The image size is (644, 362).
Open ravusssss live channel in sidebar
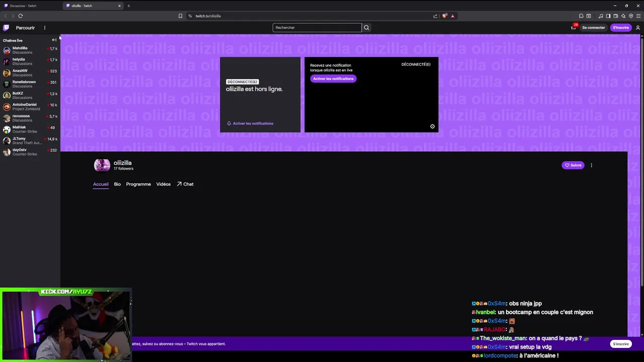[x=30, y=118]
